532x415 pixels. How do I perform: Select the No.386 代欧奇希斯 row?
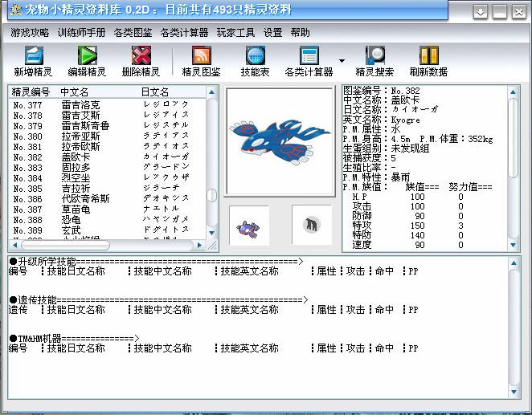click(x=107, y=199)
